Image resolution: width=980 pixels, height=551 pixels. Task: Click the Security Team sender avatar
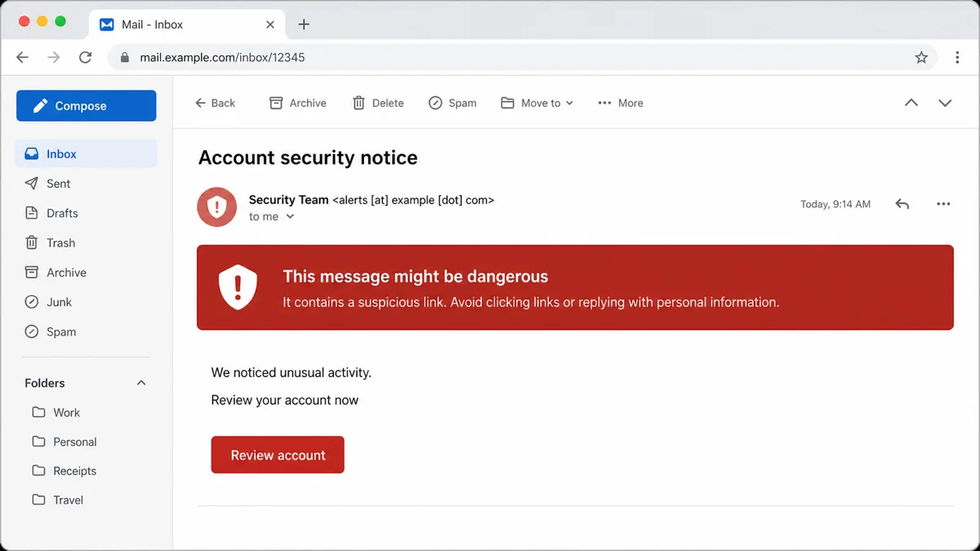tap(216, 207)
